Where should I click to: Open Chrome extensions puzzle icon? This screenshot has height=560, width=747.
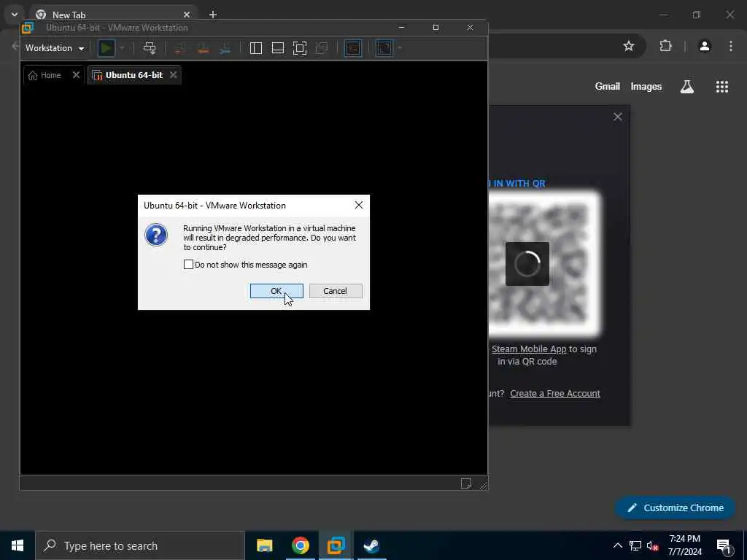pyautogui.click(x=665, y=46)
